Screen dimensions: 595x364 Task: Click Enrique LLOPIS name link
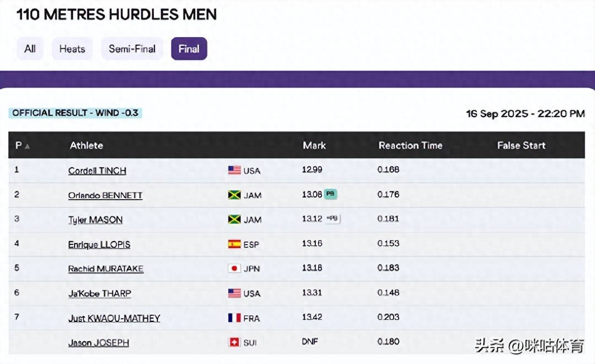99,245
